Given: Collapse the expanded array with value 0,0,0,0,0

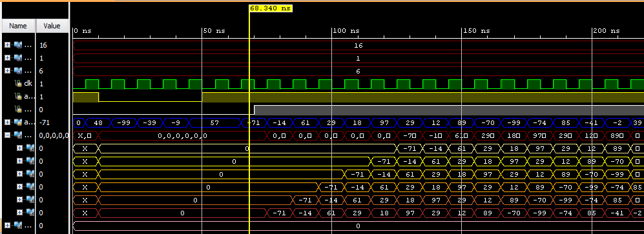Looking at the screenshot, I should [7, 135].
